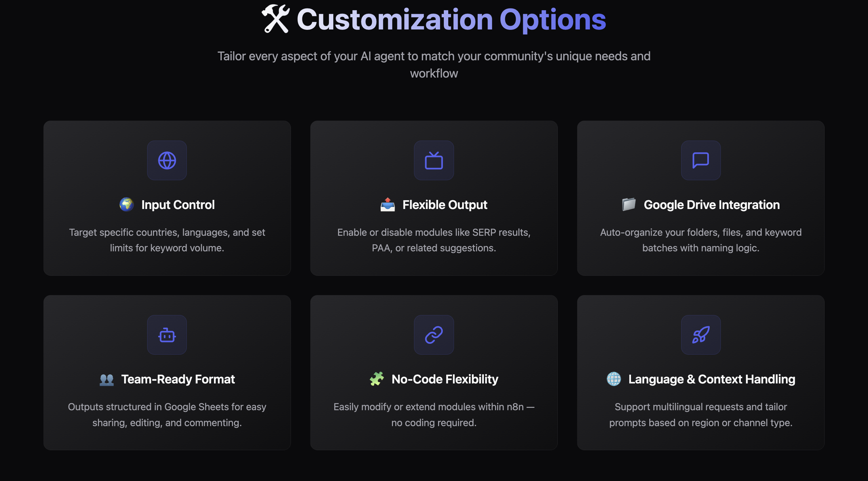Click the puzzle piece emoji beside No-Code Flexibility

377,379
